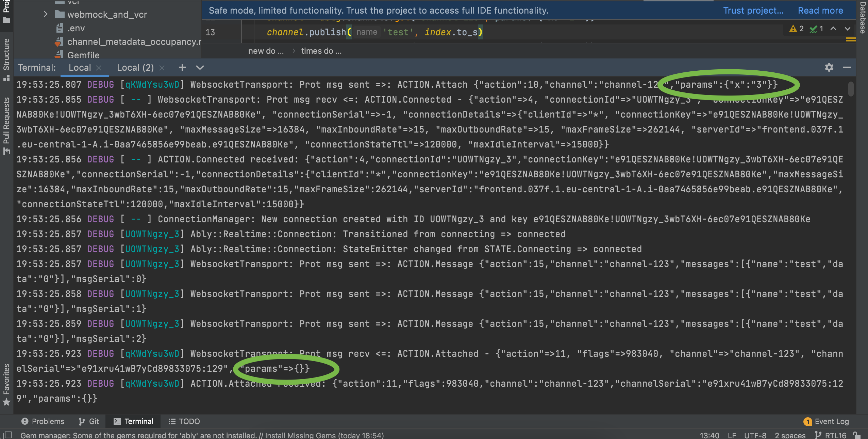868x439 pixels.
Task: Click the Read more link
Action: 820,11
